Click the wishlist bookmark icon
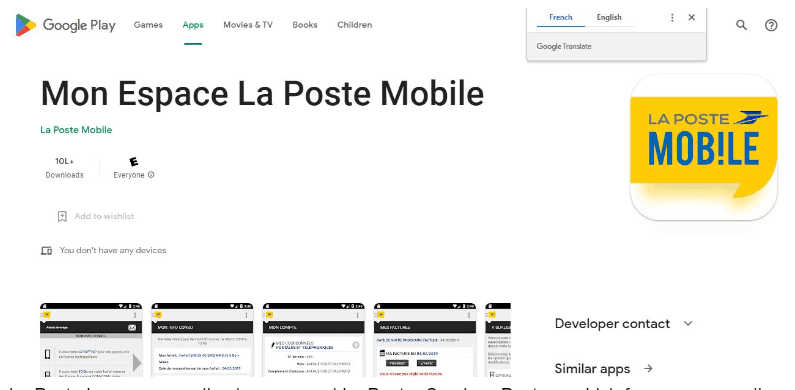795x390 pixels. [62, 217]
